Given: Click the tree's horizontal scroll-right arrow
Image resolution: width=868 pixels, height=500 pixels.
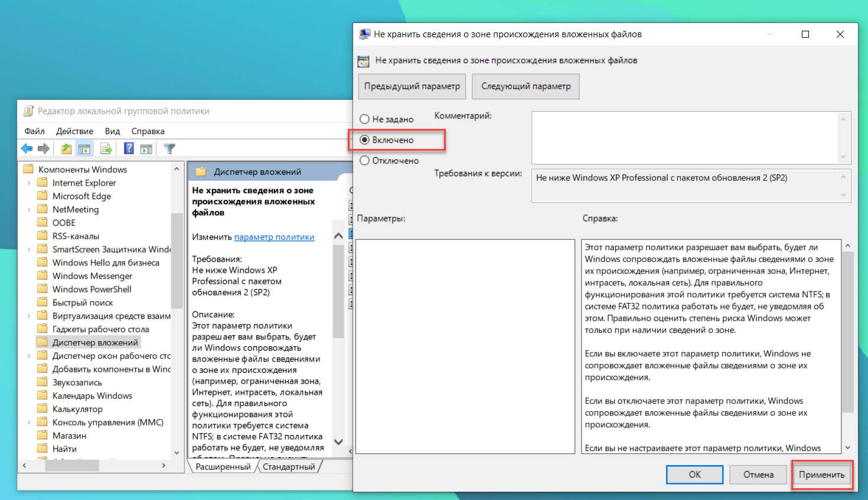Looking at the screenshot, I should pos(164,466).
